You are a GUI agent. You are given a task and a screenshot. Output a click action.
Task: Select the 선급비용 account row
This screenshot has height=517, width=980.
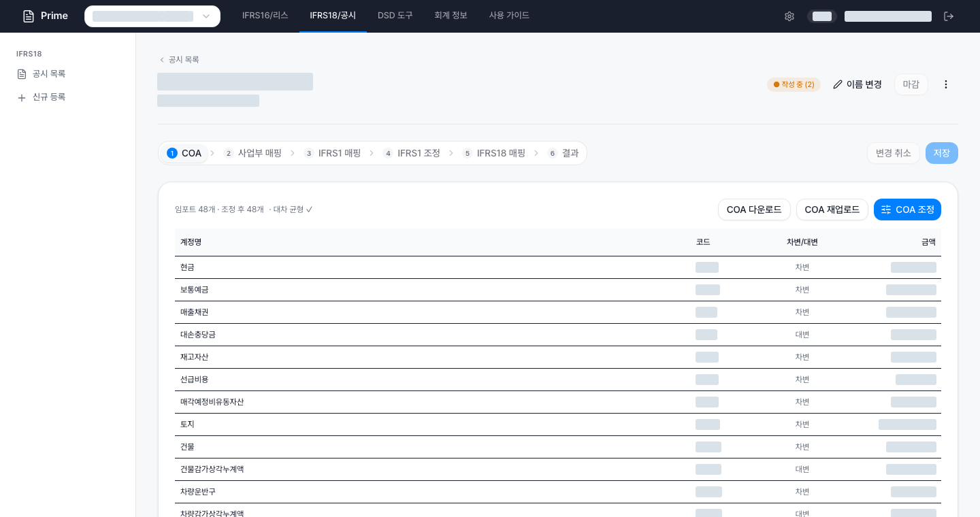[x=558, y=380]
